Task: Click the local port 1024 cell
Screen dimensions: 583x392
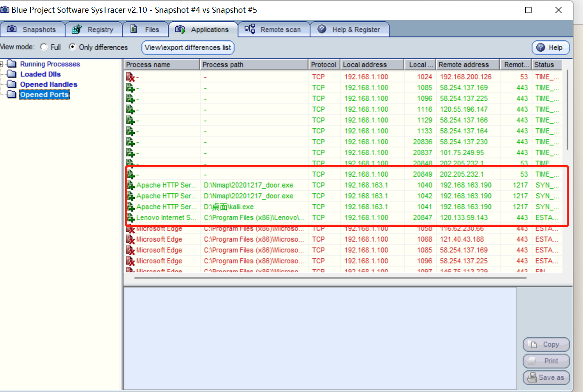Action: pyautogui.click(x=424, y=77)
